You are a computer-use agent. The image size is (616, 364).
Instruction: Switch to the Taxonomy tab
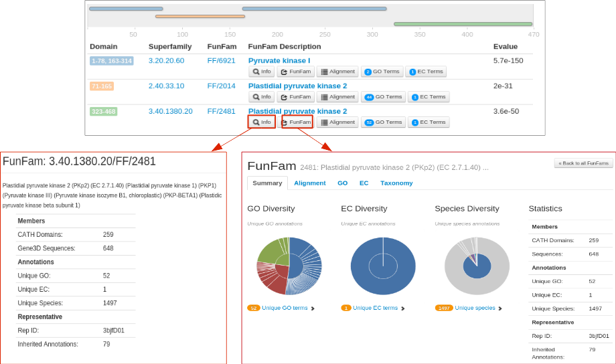click(x=396, y=183)
